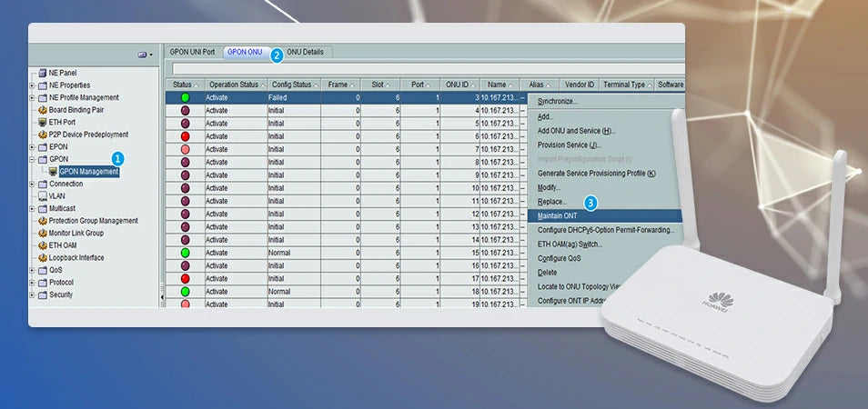This screenshot has width=868, height=409.
Task: Click the red status icon for ONU ID 6
Action: (x=185, y=135)
